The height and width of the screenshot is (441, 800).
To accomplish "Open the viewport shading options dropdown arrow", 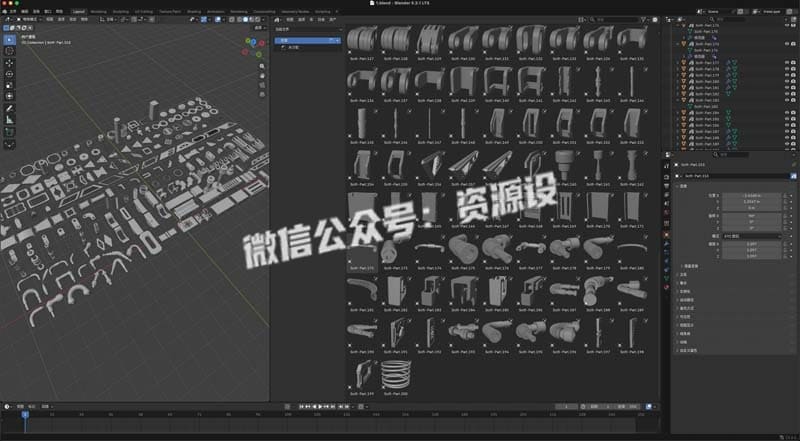I will (263, 19).
